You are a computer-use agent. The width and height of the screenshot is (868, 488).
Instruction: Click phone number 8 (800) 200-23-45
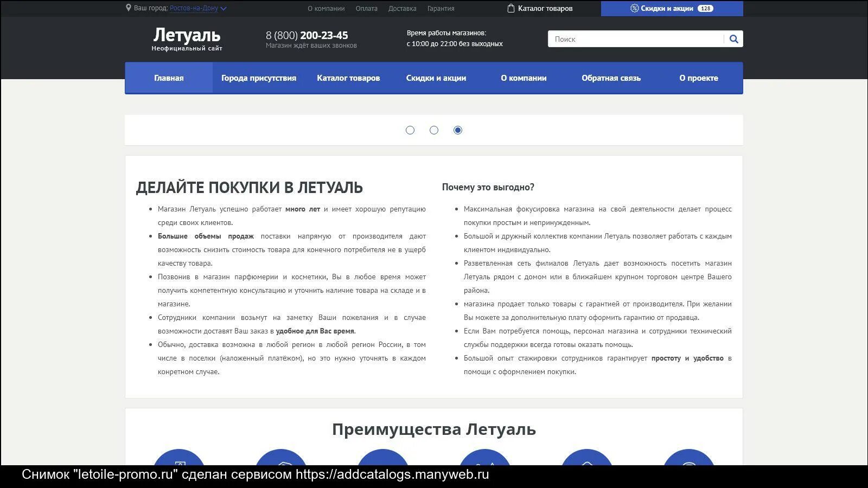(x=307, y=35)
